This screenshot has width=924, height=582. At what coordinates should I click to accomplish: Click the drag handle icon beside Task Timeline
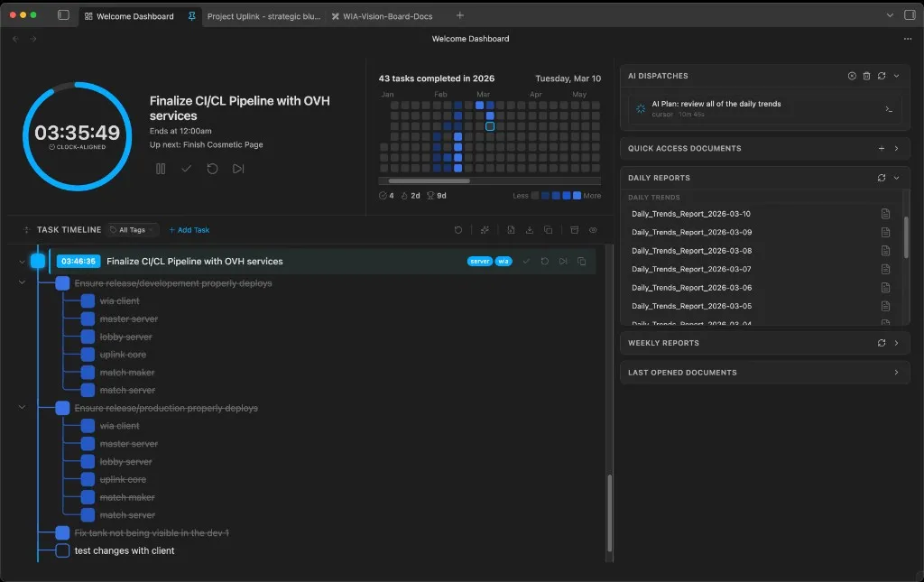tap(26, 230)
